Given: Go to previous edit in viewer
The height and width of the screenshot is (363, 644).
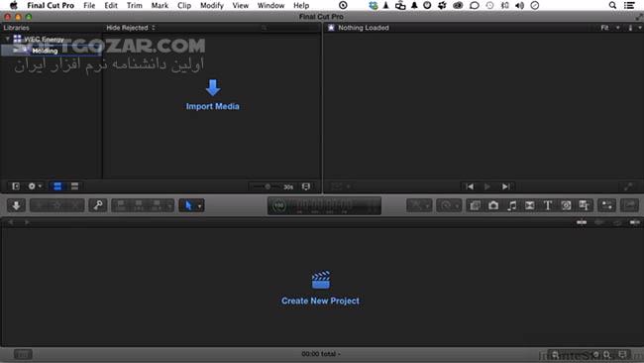Looking at the screenshot, I should pos(470,186).
